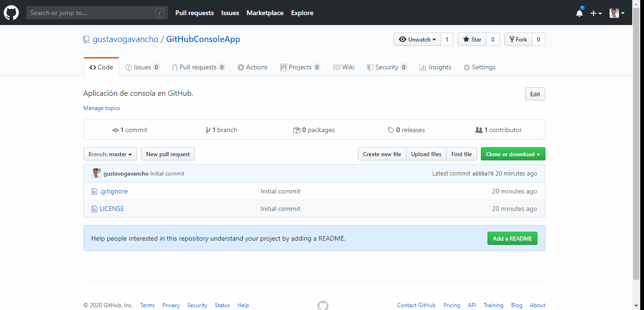
Task: Open the plus create-new menu
Action: (596, 13)
